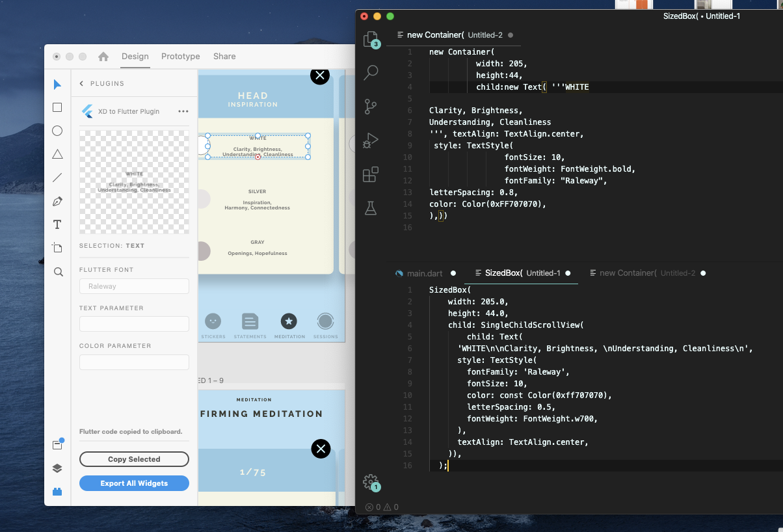
Task: Open the Explorer panel in the code editor
Action: pyautogui.click(x=371, y=38)
